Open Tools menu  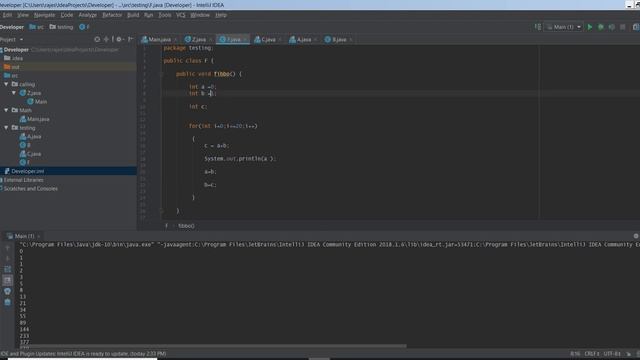[x=165, y=15]
